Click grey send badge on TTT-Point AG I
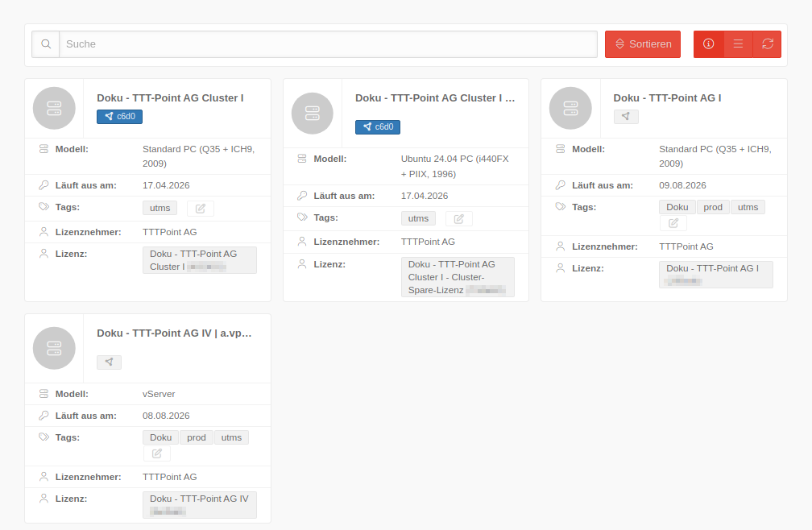The width and height of the screenshot is (812, 530). [626, 117]
